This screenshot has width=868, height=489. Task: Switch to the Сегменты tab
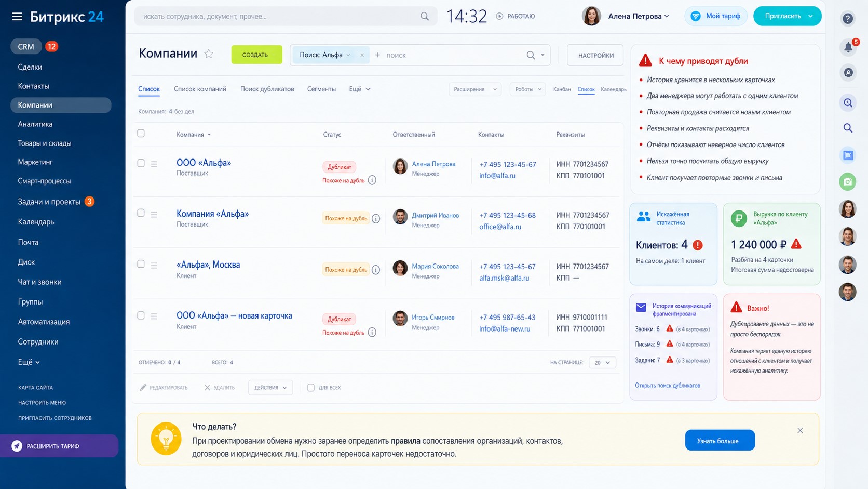[321, 89]
